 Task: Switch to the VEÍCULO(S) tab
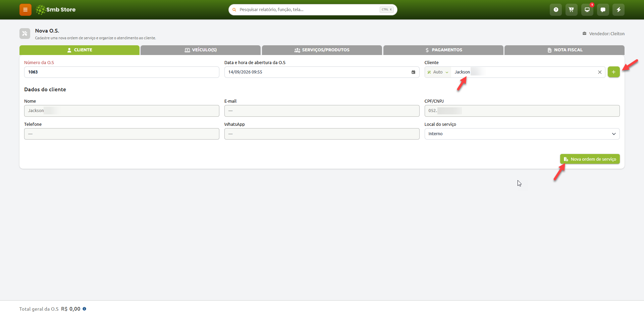pyautogui.click(x=201, y=50)
